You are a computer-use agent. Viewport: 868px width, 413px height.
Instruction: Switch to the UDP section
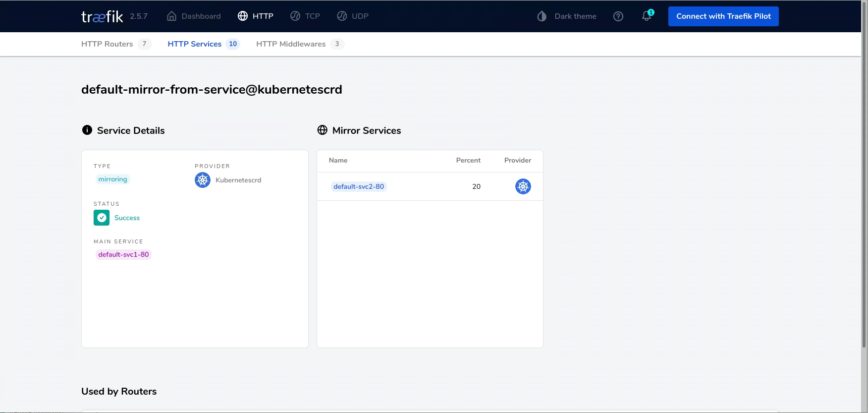tap(353, 16)
